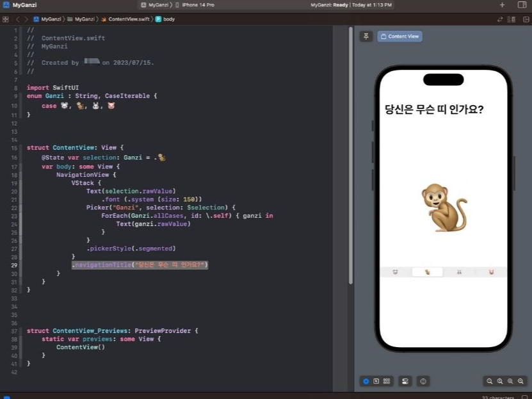Click '@State var selection' line
This screenshot has width=532, height=399.
[104, 158]
